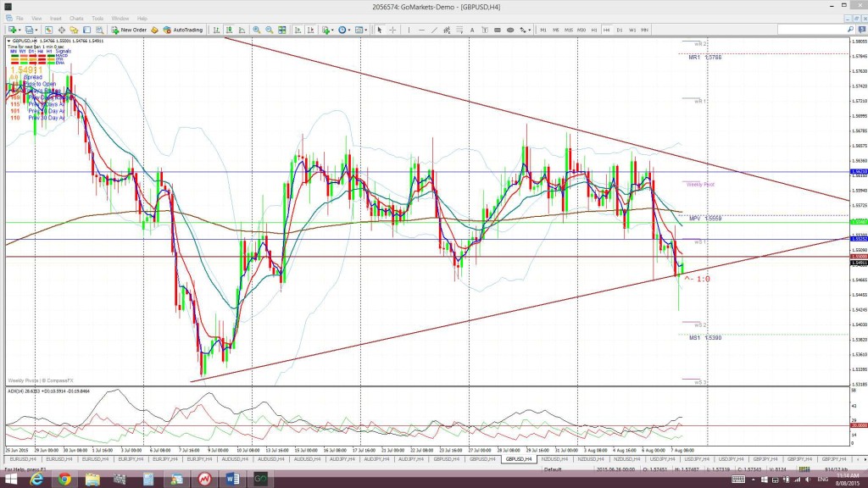This screenshot has width=868, height=488.
Task: Expand New Chart dropdown arrow
Action: coord(19,30)
